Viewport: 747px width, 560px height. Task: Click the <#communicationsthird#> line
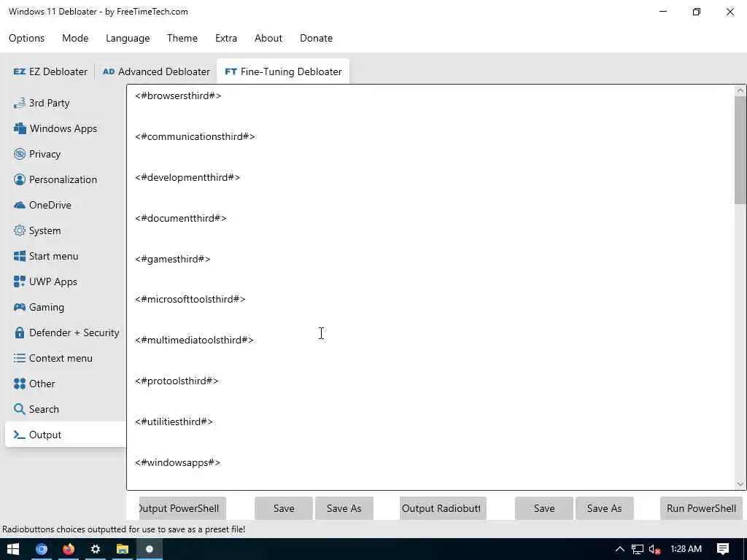pos(195,136)
